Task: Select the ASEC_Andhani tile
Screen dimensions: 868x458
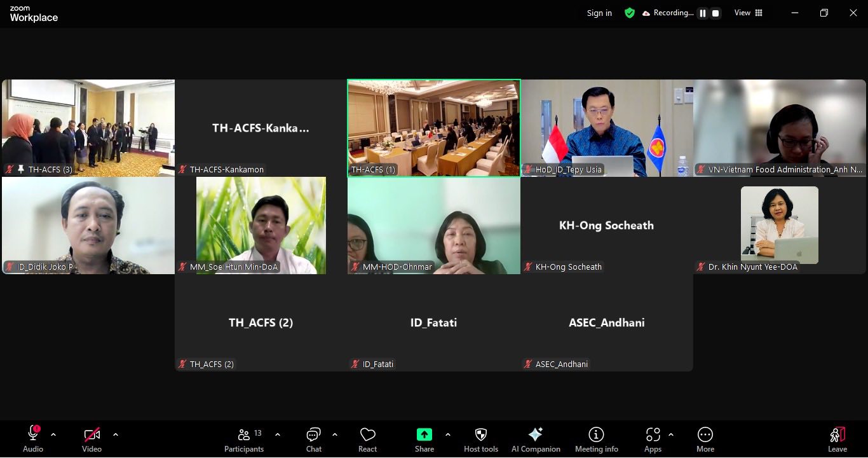Action: coord(607,323)
